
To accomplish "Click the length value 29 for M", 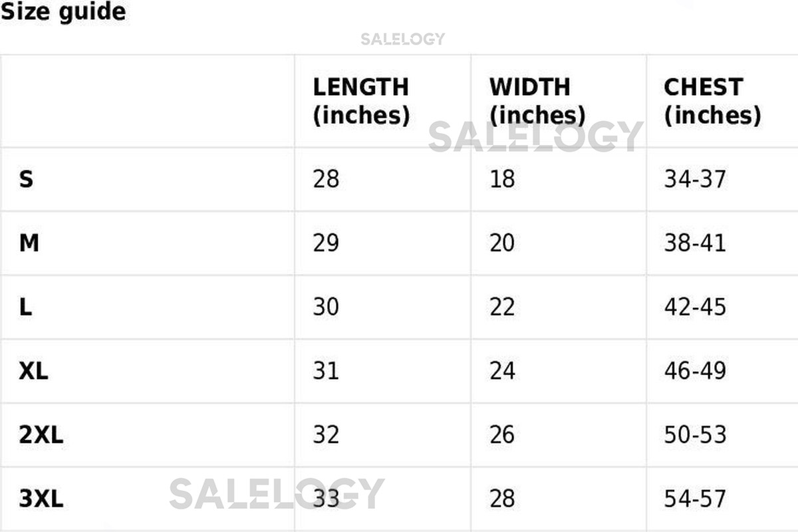I will pos(326,243).
